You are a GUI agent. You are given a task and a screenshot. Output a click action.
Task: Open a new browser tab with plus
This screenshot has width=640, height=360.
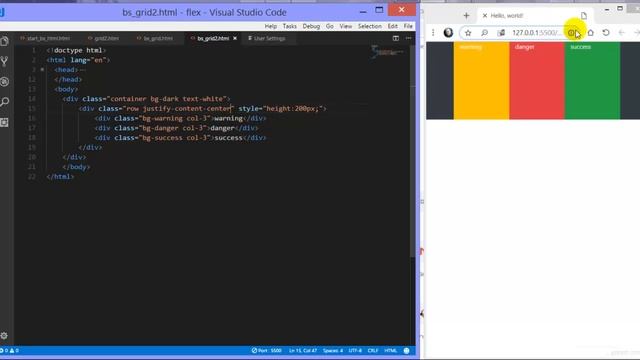click(x=466, y=16)
